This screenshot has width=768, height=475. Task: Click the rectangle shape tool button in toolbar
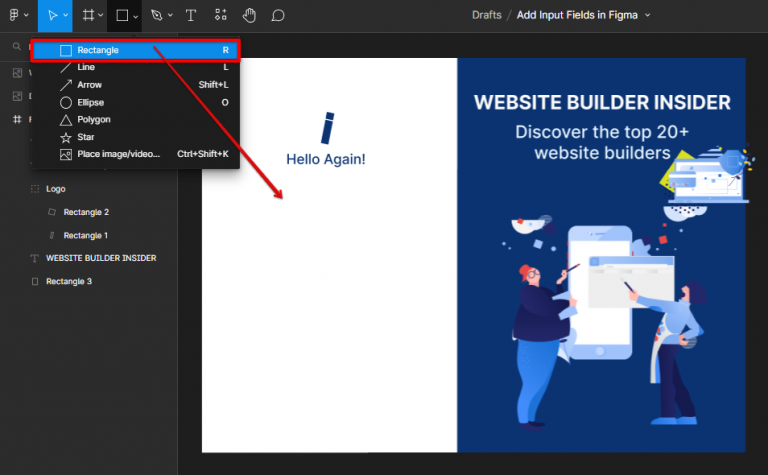[x=121, y=15]
